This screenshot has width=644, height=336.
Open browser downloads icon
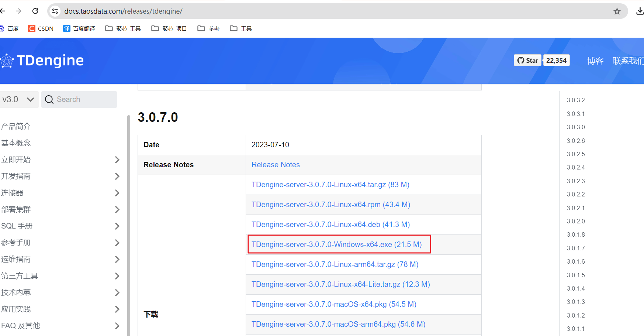(640, 11)
